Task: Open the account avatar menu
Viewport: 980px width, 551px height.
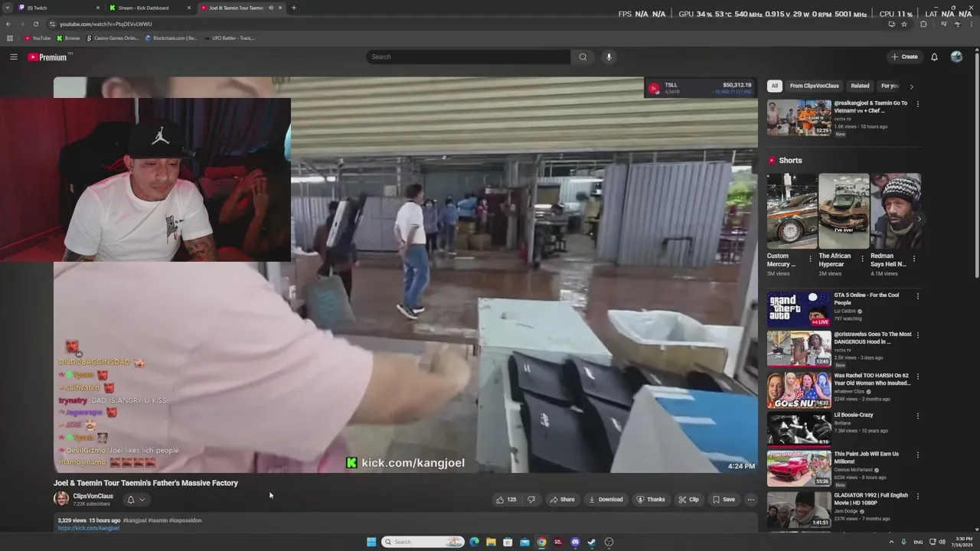Action: 956,57
